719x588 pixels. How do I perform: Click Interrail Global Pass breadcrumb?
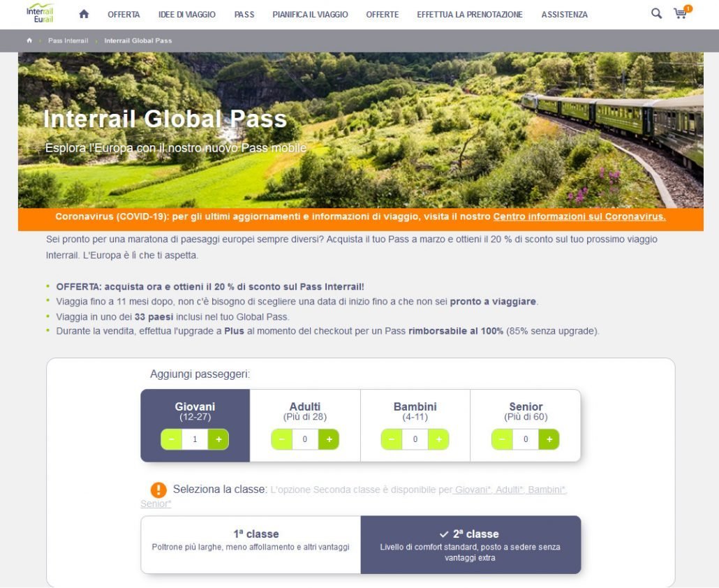point(138,41)
